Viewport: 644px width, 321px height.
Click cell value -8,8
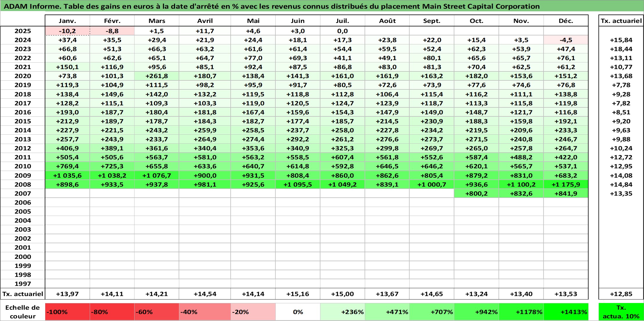(x=112, y=31)
